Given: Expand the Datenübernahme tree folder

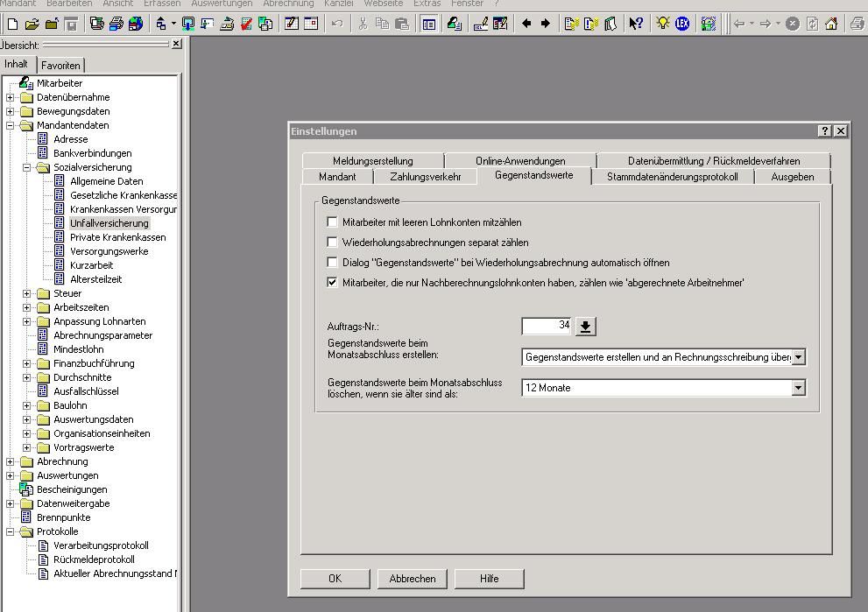Looking at the screenshot, I should pos(10,97).
